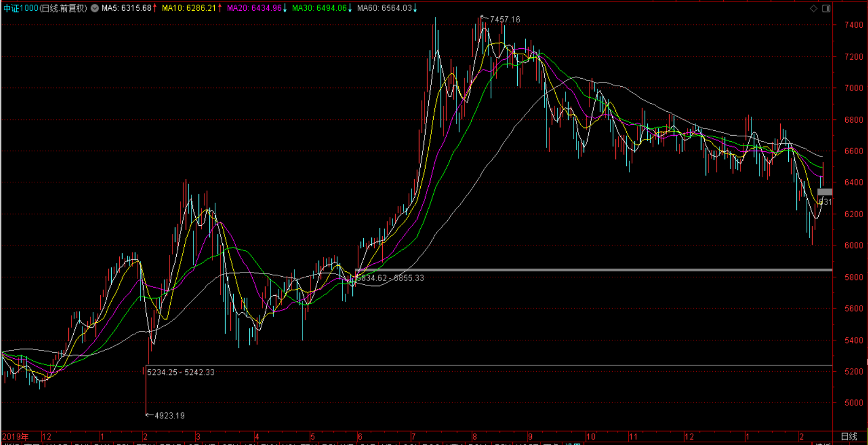
Task: Click the 日线 period button at bottom right
Action: pos(849,436)
